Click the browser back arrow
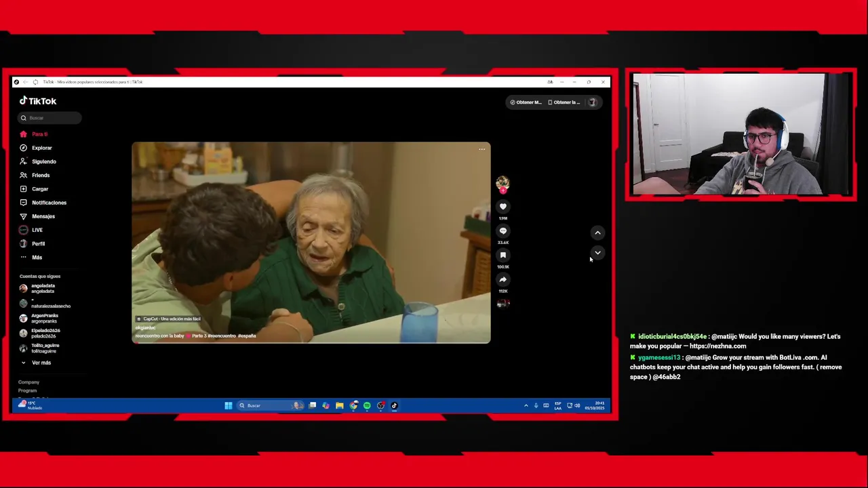The image size is (868, 488). click(26, 82)
